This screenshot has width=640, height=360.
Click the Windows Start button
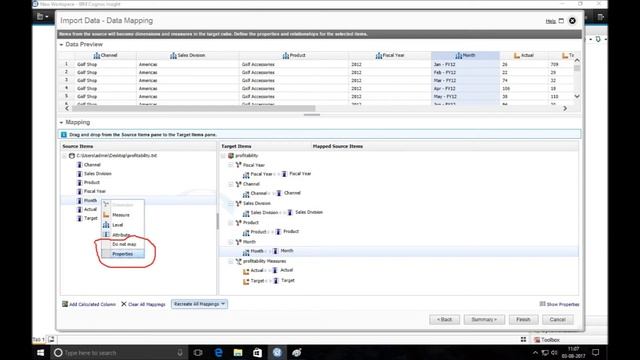(x=40, y=353)
